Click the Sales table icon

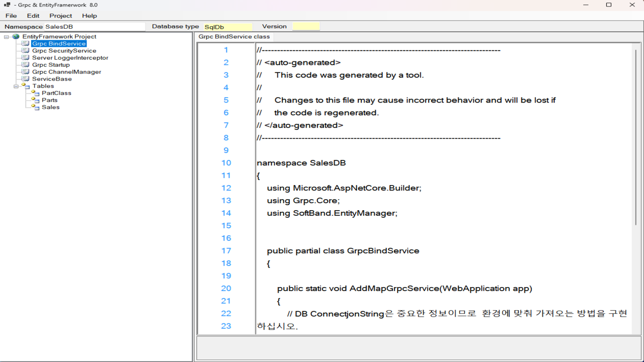pos(35,107)
